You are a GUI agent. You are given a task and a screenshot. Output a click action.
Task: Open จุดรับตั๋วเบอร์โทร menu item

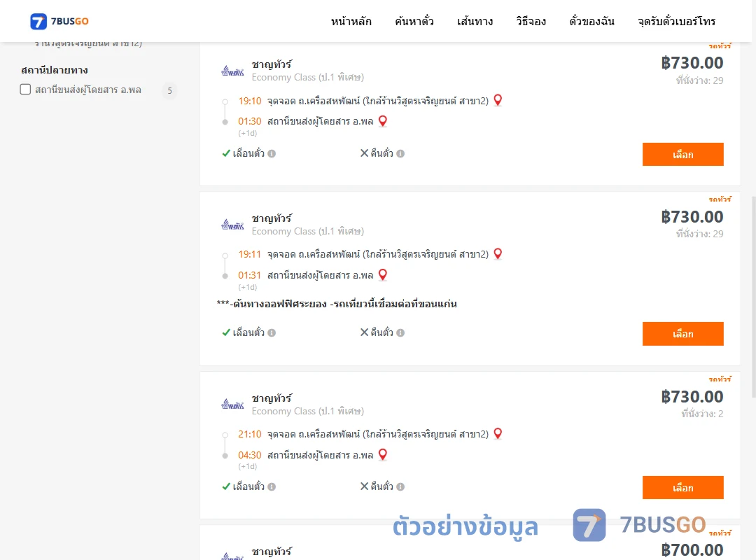(676, 21)
